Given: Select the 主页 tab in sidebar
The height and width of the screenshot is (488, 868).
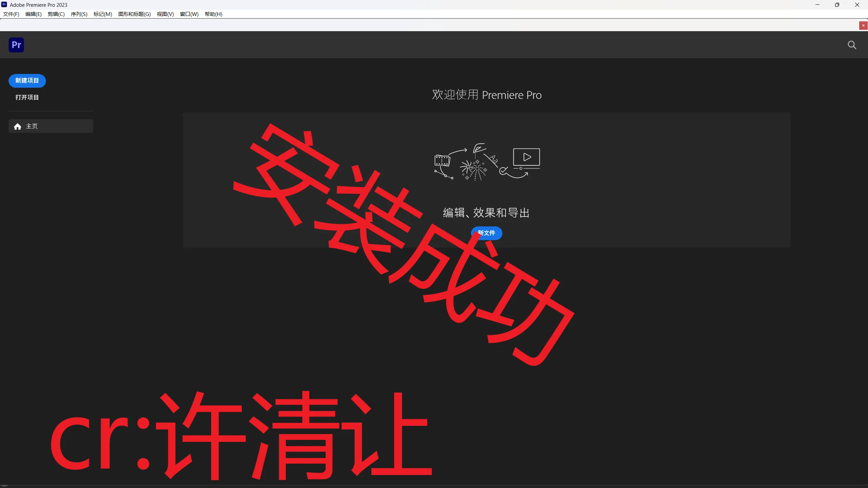Looking at the screenshot, I should [51, 126].
